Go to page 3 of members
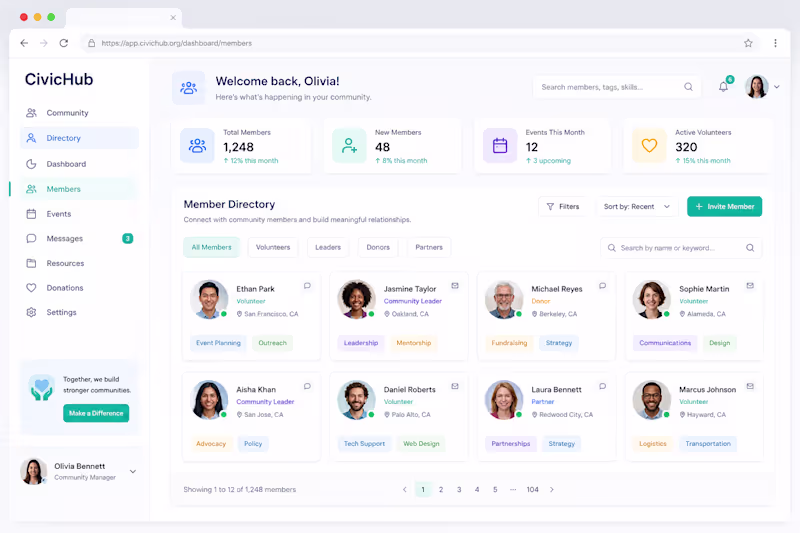The image size is (800, 533). tap(459, 490)
